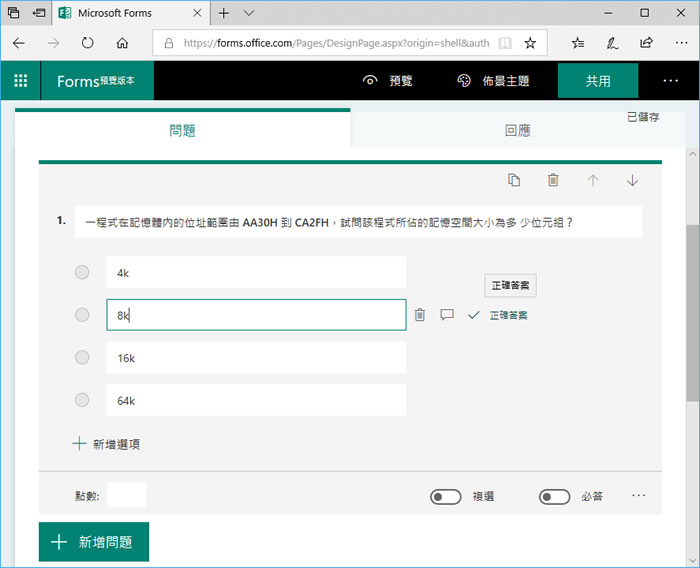Delete the 8k option trash icon
700x568 pixels.
(420, 315)
